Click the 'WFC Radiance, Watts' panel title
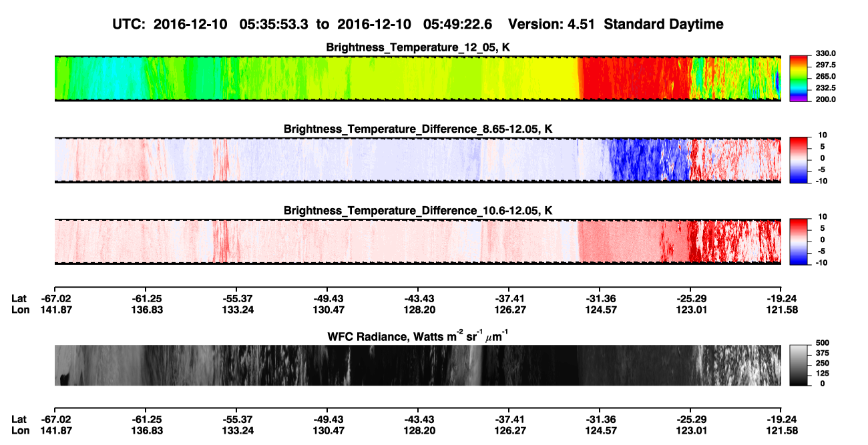Image resolution: width=868 pixels, height=445 pixels. [418, 336]
